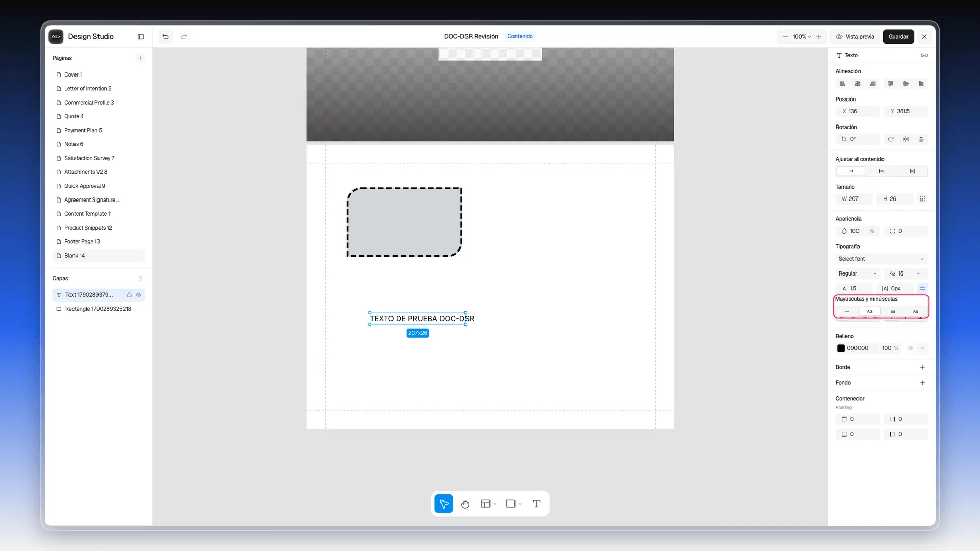This screenshot has height=551, width=980.
Task: Expand the table tool dropdown arrow
Action: [495, 504]
